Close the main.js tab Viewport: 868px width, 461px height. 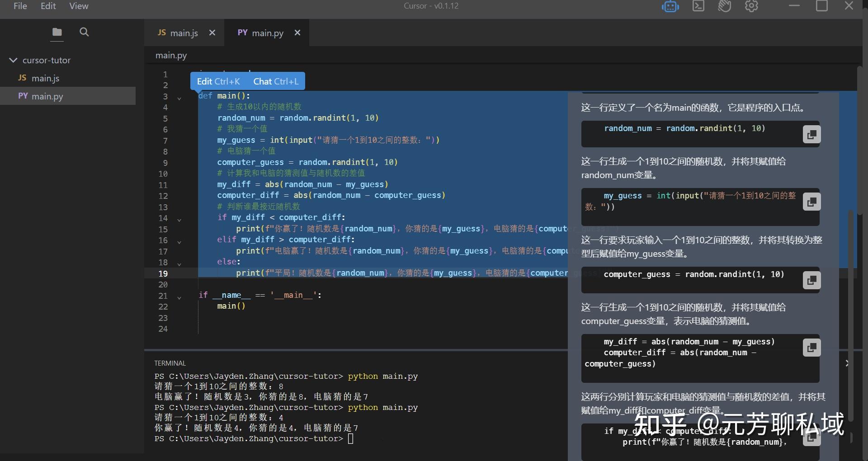[x=212, y=33]
